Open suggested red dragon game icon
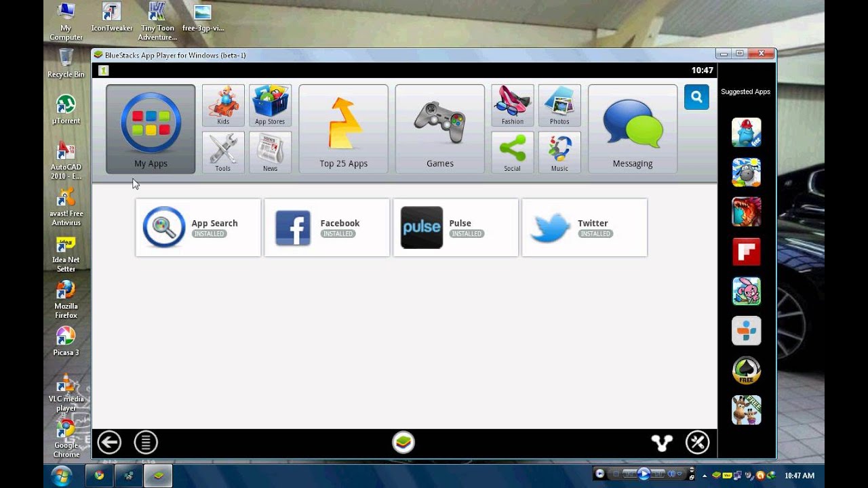 tap(746, 211)
